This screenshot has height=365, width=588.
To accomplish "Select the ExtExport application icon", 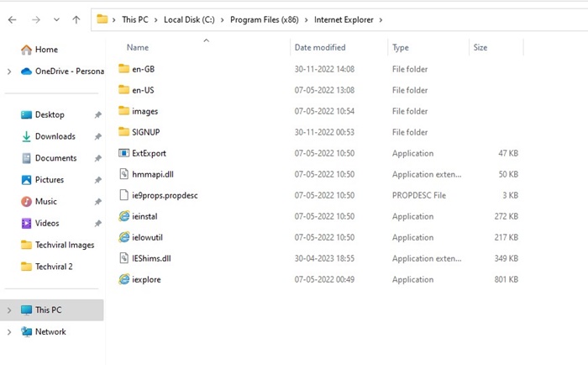I will pos(123,153).
